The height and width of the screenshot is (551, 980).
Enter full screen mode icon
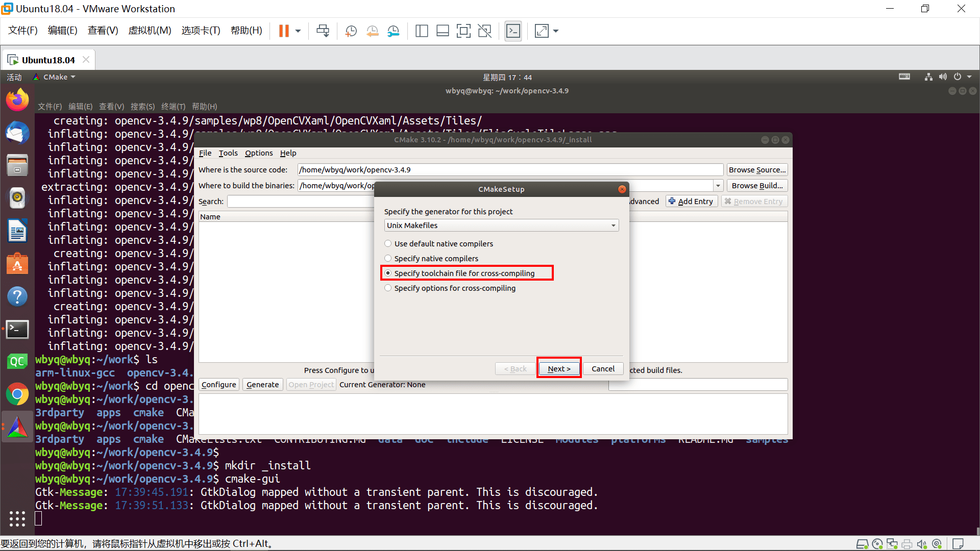tap(463, 31)
